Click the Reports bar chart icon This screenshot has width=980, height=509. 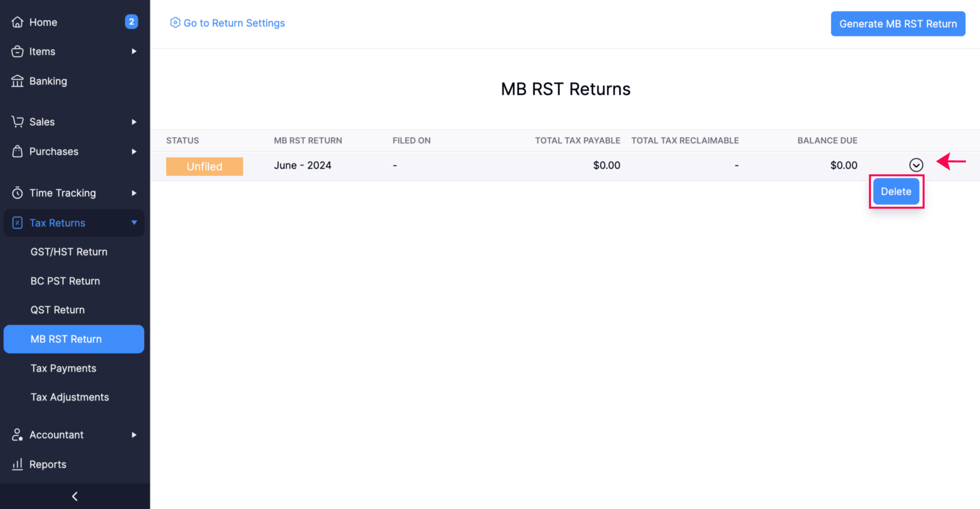(x=17, y=464)
